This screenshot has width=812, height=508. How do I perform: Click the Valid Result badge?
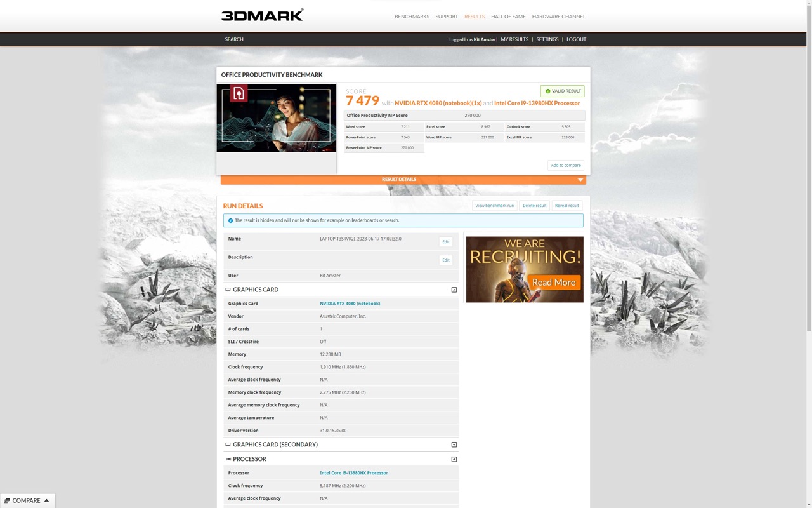tap(562, 91)
